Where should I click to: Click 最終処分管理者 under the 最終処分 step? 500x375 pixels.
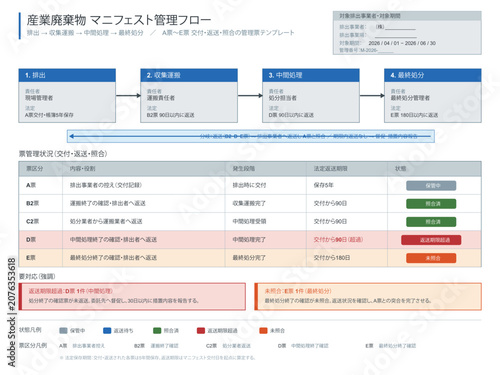(x=410, y=98)
